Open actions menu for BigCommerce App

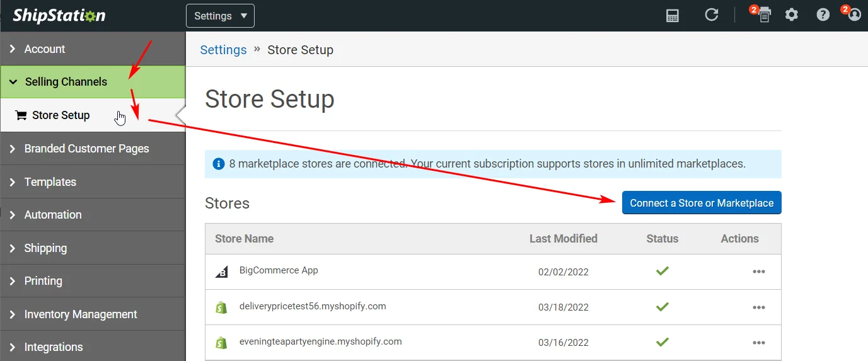(x=759, y=272)
